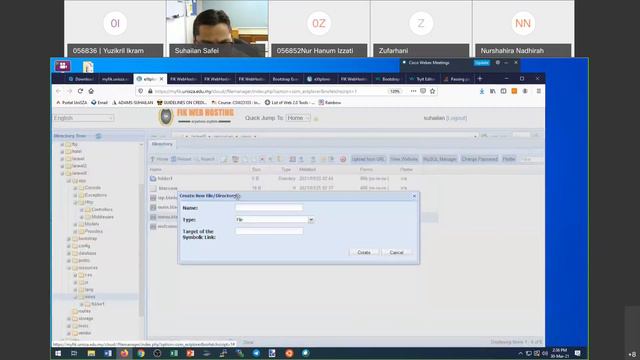Viewport: 640px width, 360px height.
Task: Focus the Name input field
Action: (x=269, y=208)
